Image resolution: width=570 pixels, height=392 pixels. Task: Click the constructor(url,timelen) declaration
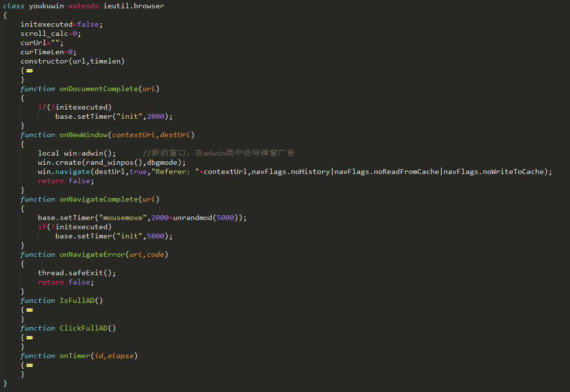click(x=72, y=62)
